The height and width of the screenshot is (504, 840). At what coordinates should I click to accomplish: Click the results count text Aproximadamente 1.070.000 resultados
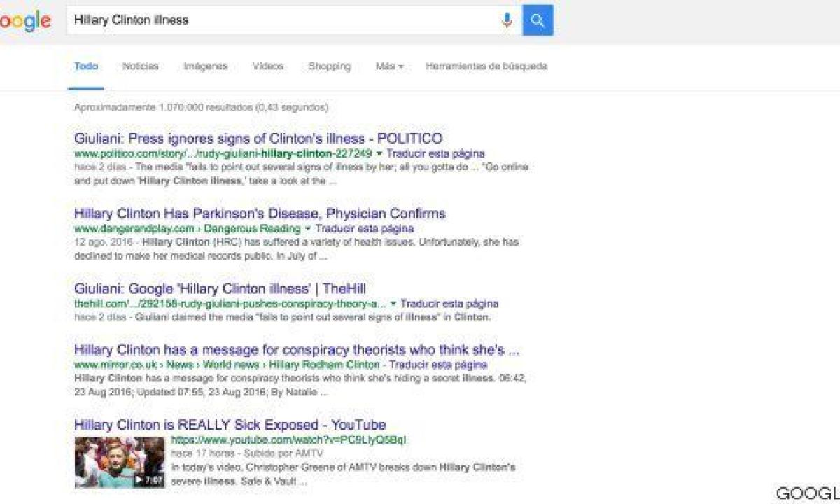tap(201, 108)
